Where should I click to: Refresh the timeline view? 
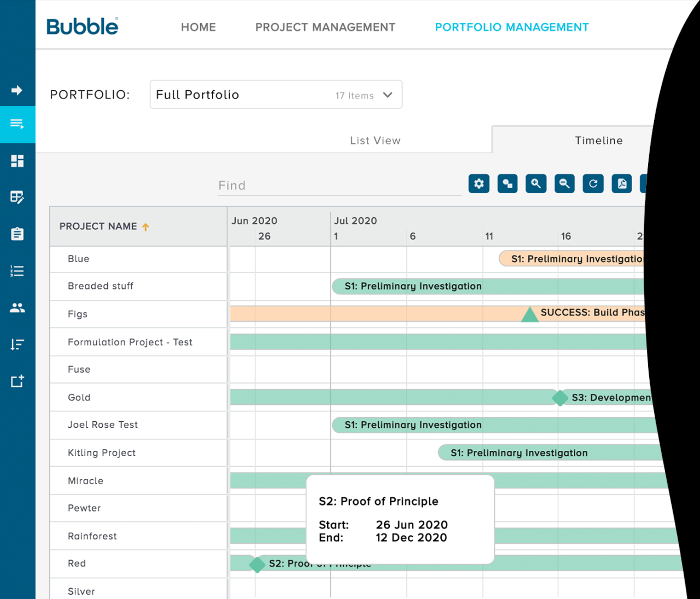point(593,183)
